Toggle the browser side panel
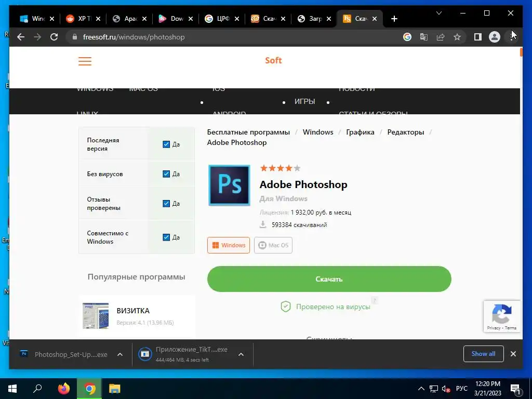Image resolution: width=532 pixels, height=399 pixels. 478,37
